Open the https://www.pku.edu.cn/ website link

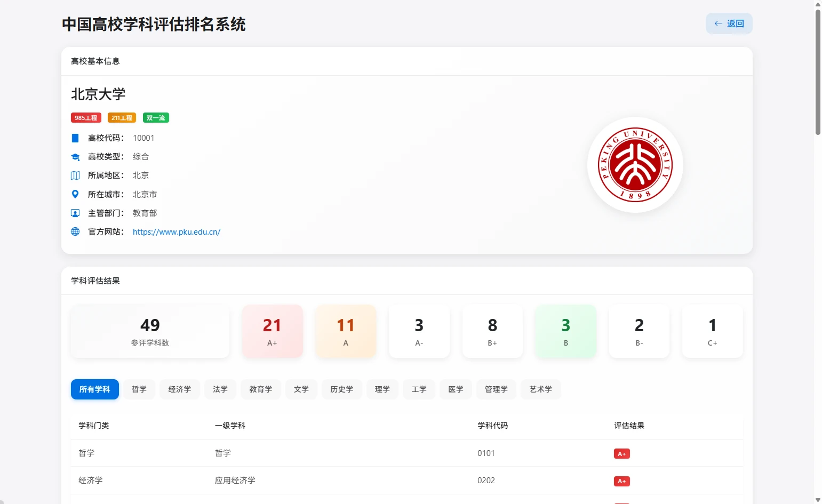coord(177,232)
